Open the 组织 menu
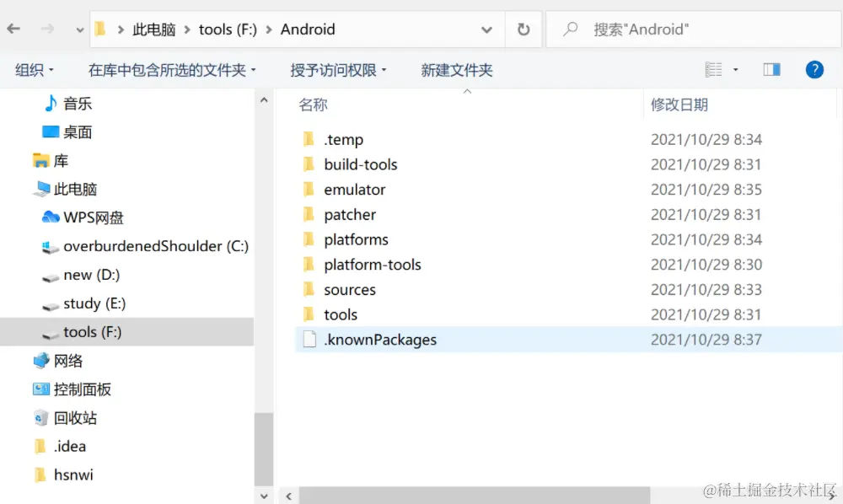Screen dimensions: 843x504 coord(35,70)
